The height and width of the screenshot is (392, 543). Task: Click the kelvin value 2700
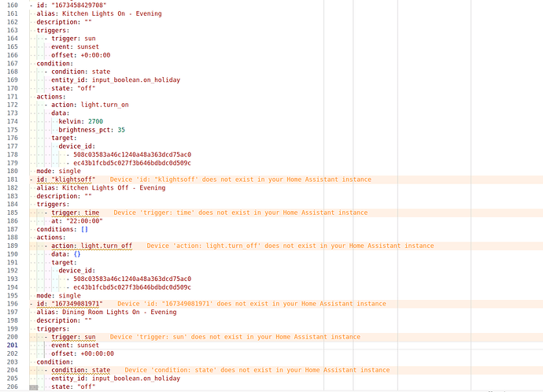(x=95, y=121)
